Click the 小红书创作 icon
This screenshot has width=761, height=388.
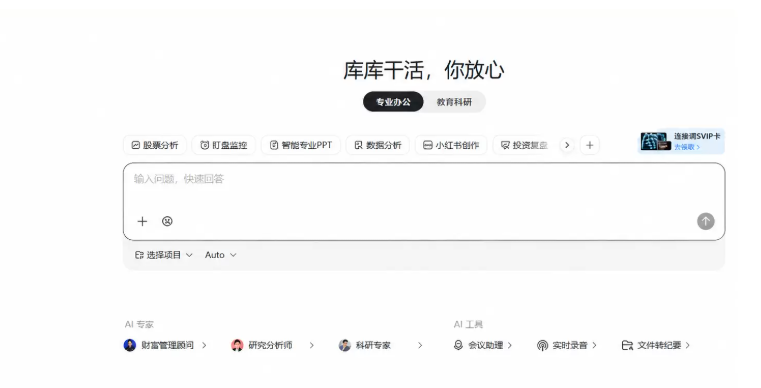(x=428, y=145)
